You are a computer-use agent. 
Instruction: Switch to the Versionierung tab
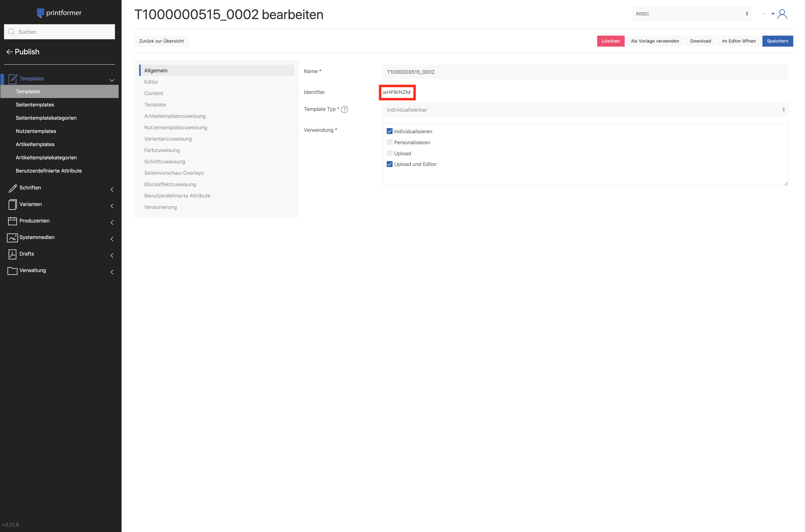point(160,207)
